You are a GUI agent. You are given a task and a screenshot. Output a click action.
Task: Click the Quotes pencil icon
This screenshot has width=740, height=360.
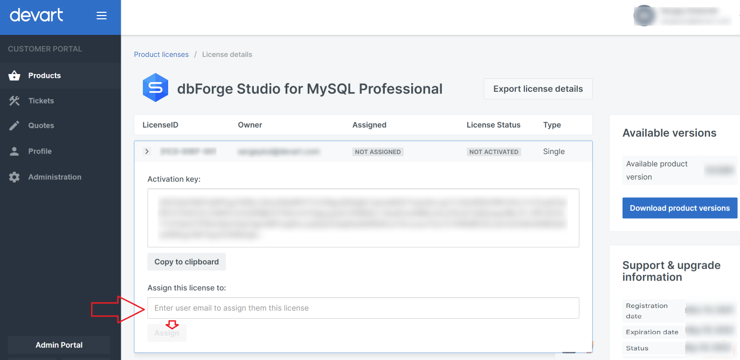coord(14,126)
